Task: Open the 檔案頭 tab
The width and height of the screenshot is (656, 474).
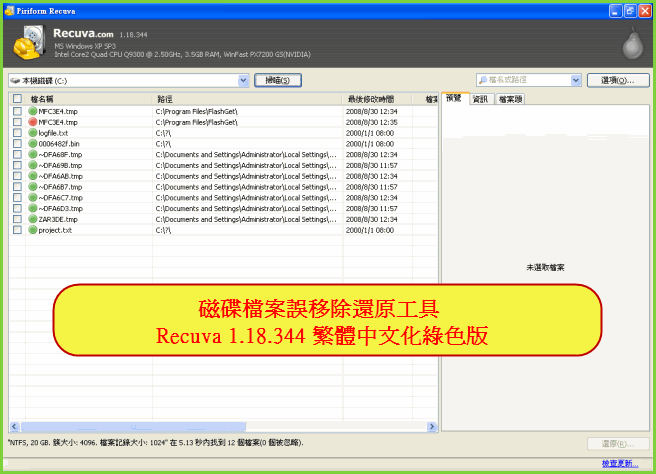Action: pyautogui.click(x=510, y=99)
